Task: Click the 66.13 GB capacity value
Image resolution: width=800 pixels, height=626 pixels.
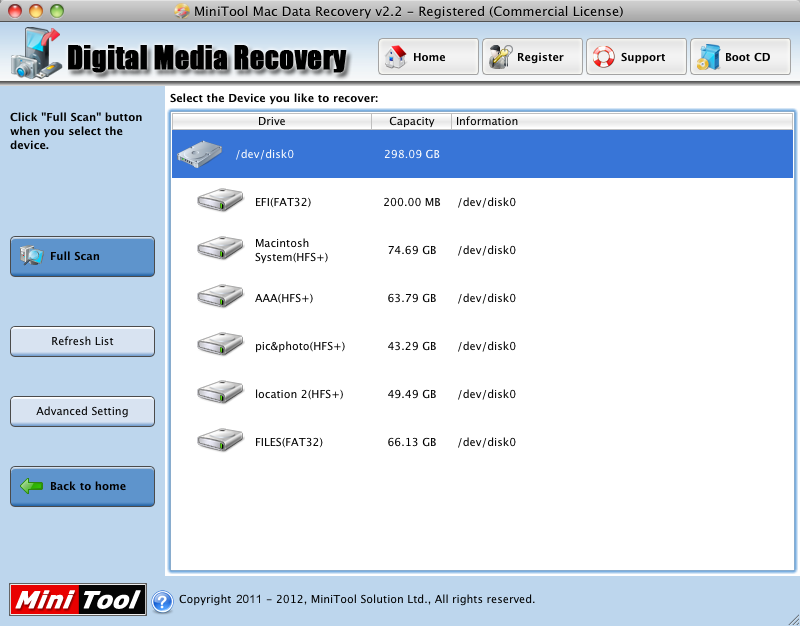Action: coord(412,442)
